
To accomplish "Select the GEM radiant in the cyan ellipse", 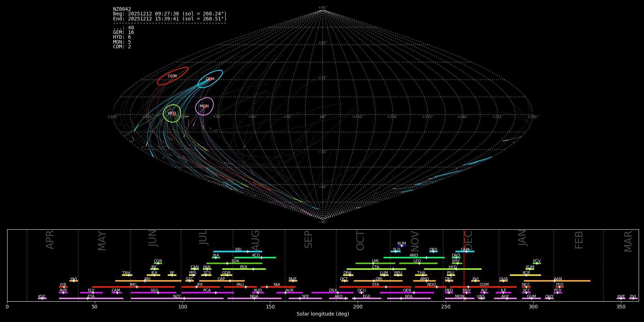I will click(210, 79).
